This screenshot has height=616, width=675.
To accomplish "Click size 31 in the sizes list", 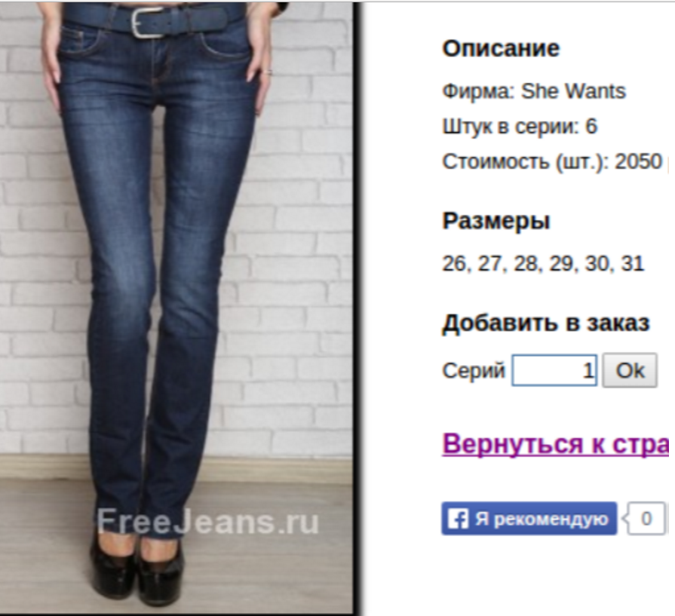I will 632,263.
